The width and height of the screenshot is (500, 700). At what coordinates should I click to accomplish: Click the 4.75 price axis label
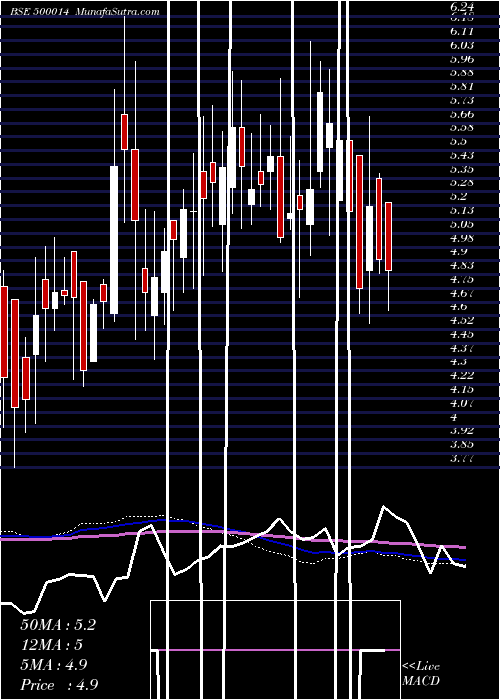(461, 279)
